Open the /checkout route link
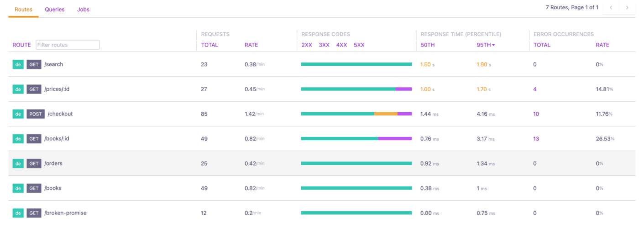The width and height of the screenshot is (644, 225). point(60,114)
